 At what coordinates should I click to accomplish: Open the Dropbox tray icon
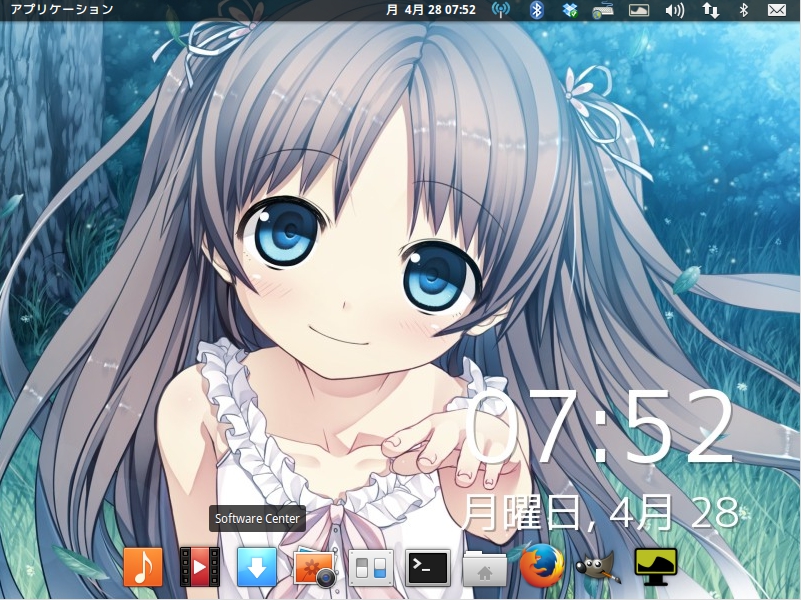click(569, 10)
